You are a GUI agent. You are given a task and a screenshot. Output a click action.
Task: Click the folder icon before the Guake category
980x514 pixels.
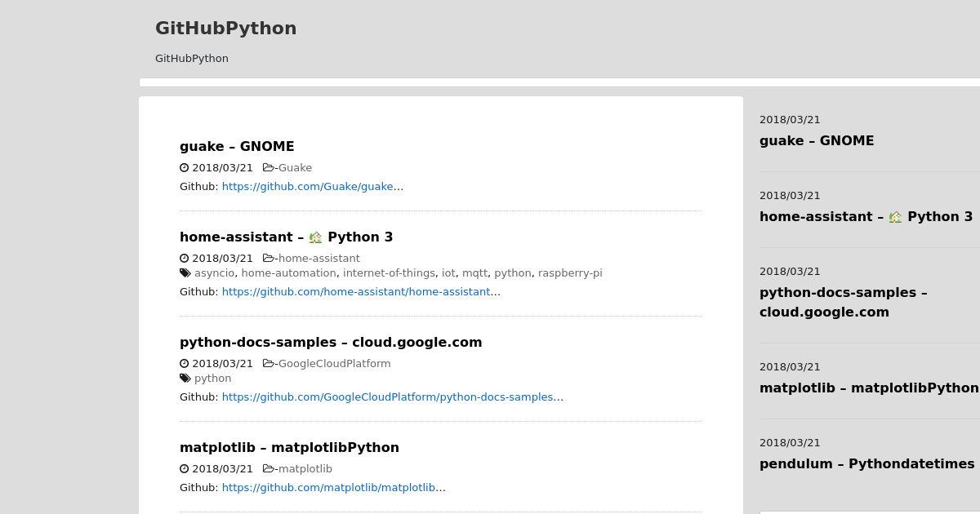coord(269,168)
